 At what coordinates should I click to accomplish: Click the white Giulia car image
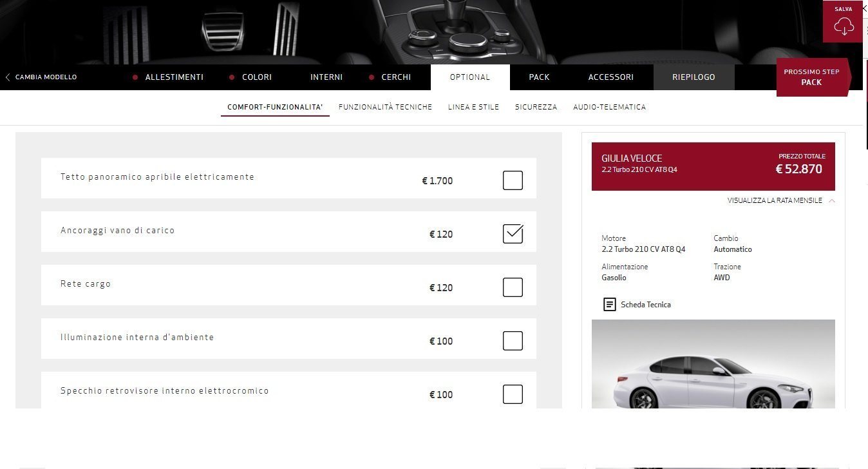[713, 380]
